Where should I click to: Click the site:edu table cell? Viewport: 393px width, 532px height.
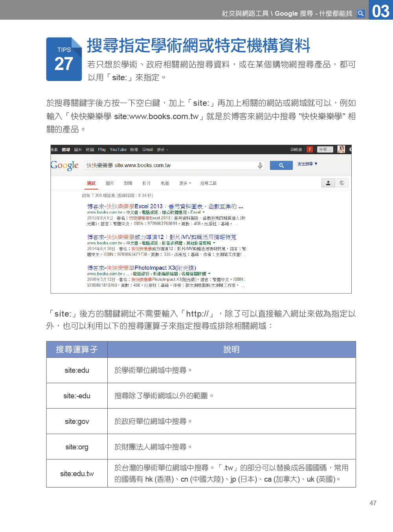pos(77,370)
